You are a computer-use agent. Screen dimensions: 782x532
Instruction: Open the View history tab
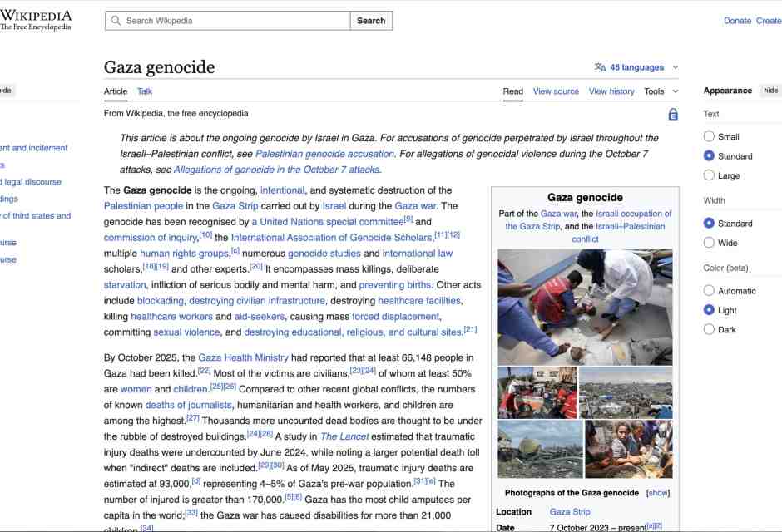[611, 91]
